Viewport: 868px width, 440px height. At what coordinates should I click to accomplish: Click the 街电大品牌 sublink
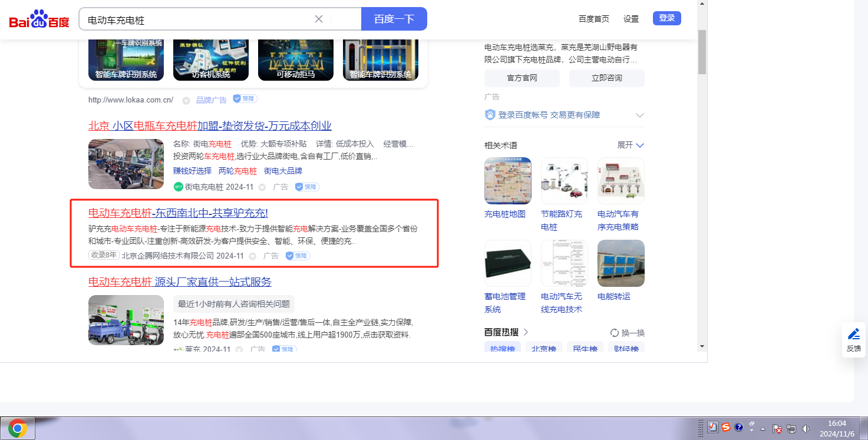(283, 171)
